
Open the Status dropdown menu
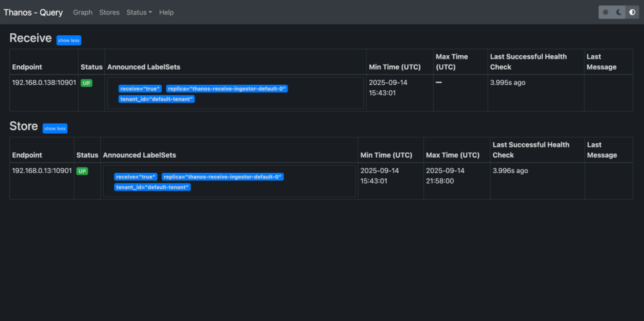[x=139, y=13]
